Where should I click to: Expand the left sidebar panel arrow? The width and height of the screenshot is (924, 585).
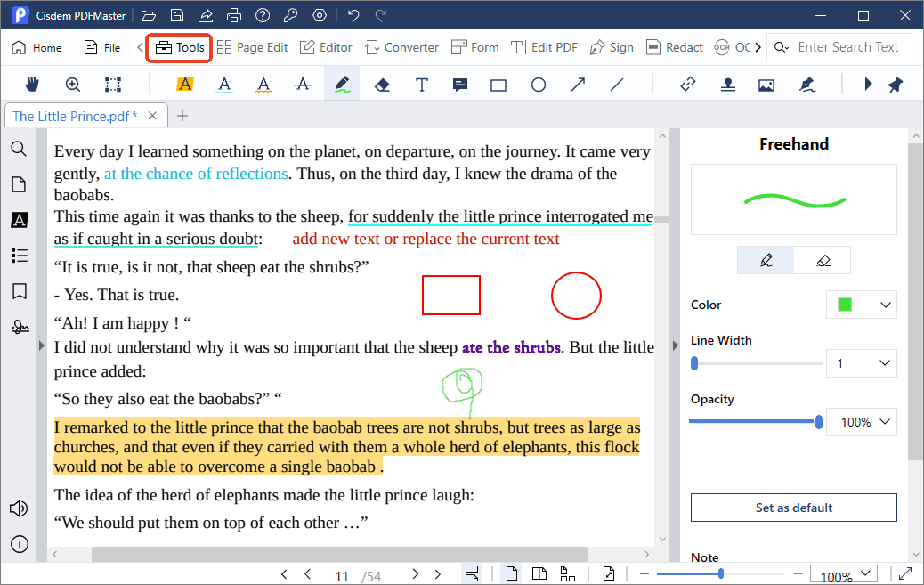coord(41,345)
